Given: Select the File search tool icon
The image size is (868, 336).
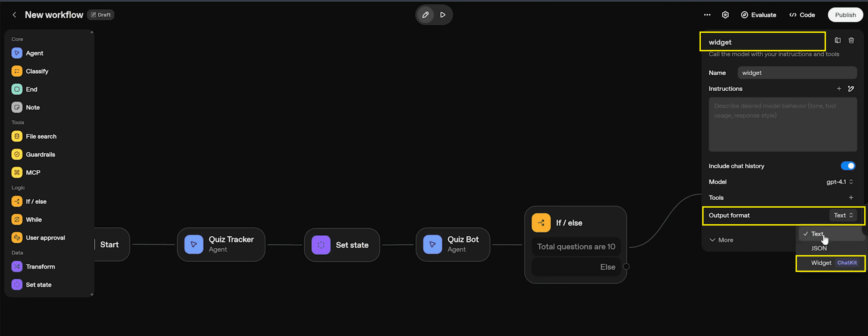Looking at the screenshot, I should [x=17, y=136].
